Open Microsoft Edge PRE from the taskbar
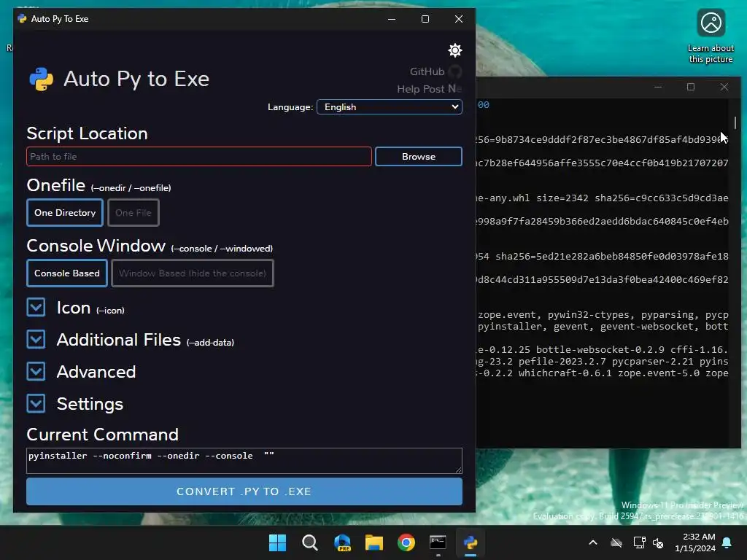Image resolution: width=747 pixels, height=560 pixels. (342, 542)
